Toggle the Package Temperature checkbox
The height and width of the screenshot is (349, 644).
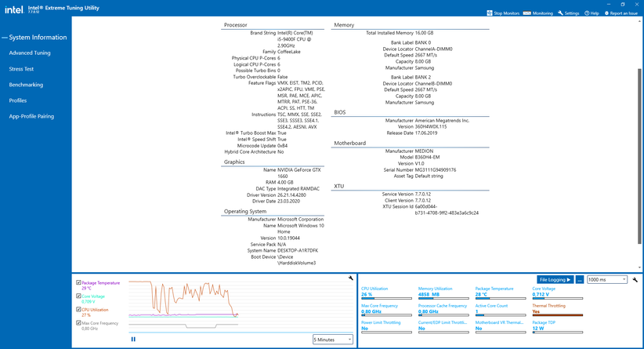(x=78, y=282)
